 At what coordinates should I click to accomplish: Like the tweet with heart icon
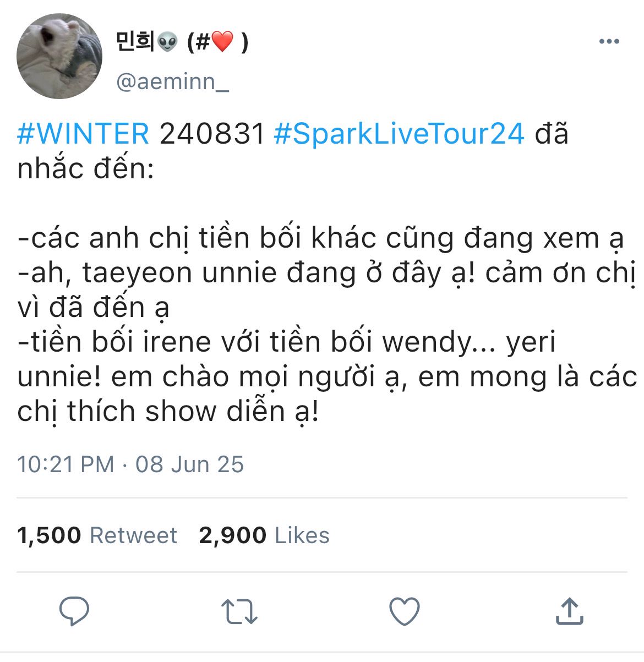coord(405,611)
